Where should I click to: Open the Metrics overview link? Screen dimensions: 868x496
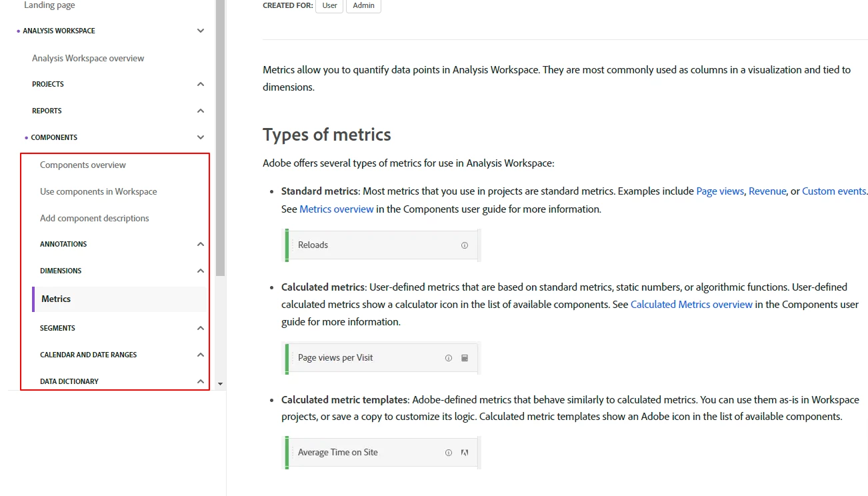337,209
